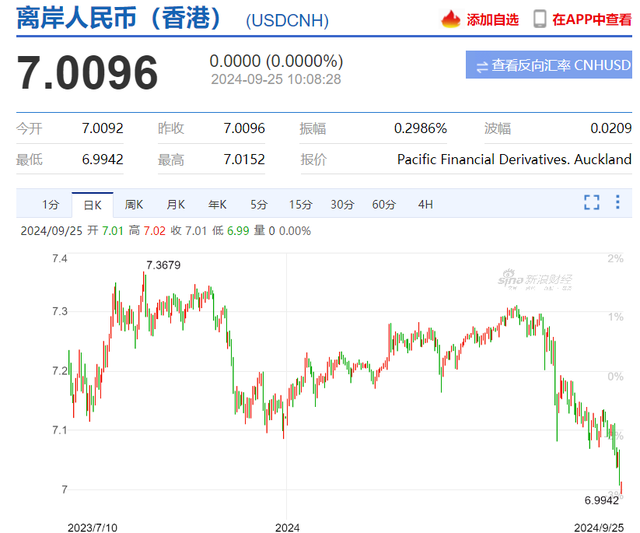Image resolution: width=640 pixels, height=533 pixels.
Task: Click the current price 7.0096 headline
Action: (87, 73)
